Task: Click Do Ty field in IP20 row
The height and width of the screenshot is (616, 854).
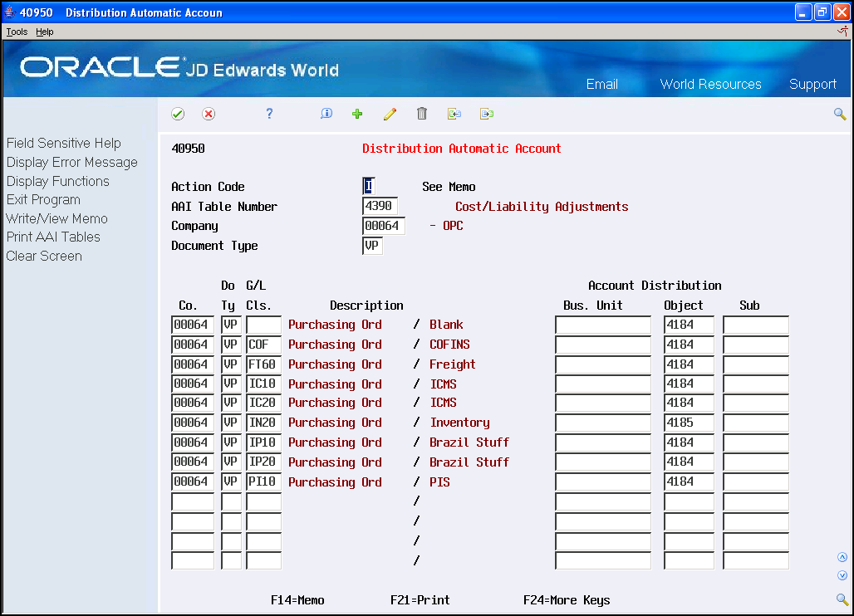Action: coord(231,462)
